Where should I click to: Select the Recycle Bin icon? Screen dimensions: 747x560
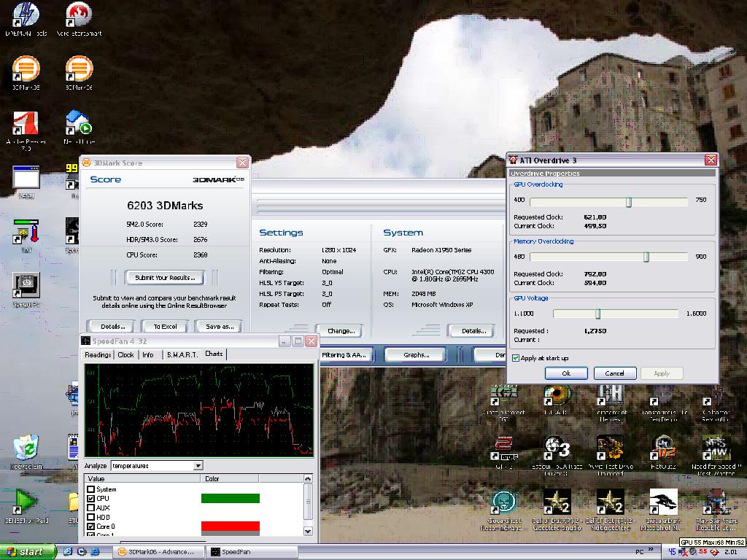[x=26, y=451]
